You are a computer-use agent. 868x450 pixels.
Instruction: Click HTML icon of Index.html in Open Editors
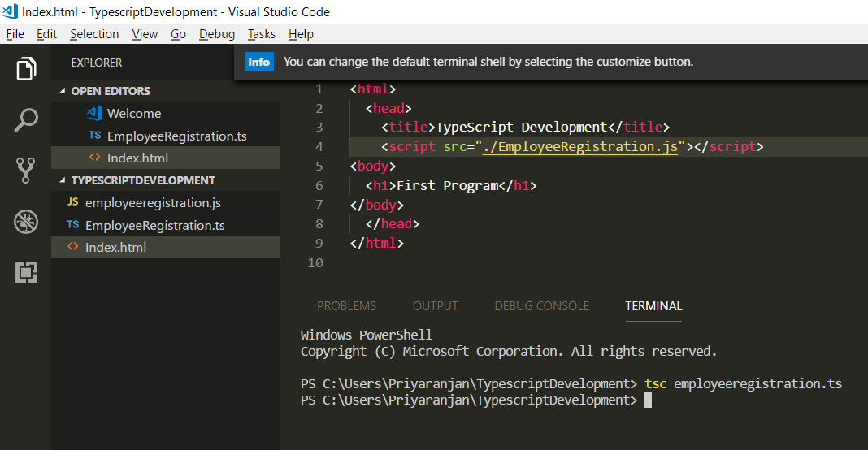point(94,158)
